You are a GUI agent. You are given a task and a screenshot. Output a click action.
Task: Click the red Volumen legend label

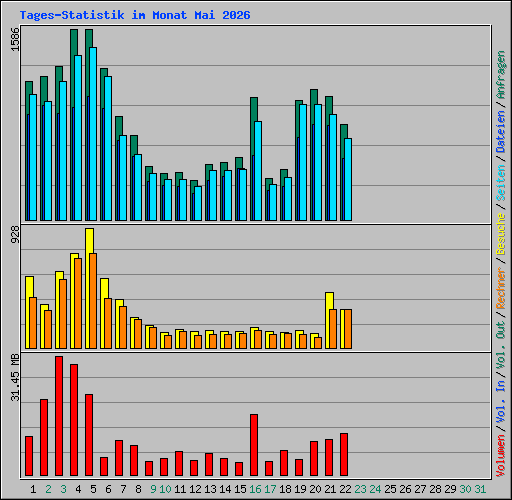501,455
